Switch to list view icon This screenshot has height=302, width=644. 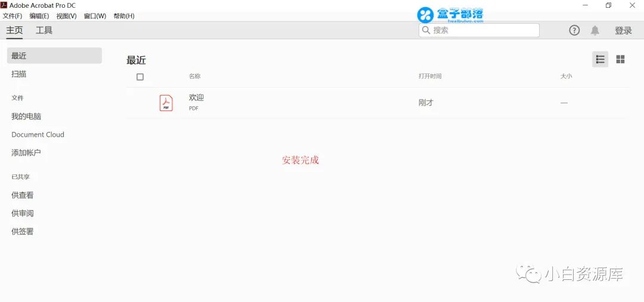(x=600, y=59)
